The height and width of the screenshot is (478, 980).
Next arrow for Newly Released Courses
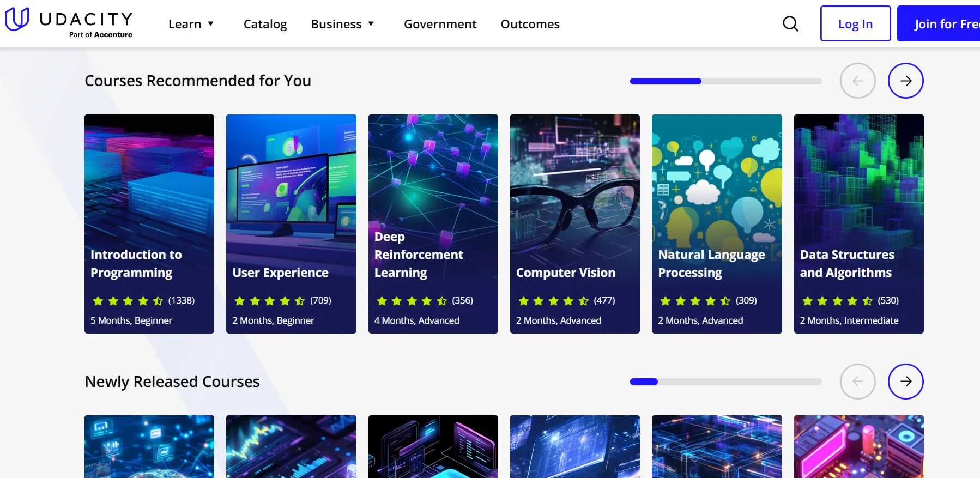[905, 382]
